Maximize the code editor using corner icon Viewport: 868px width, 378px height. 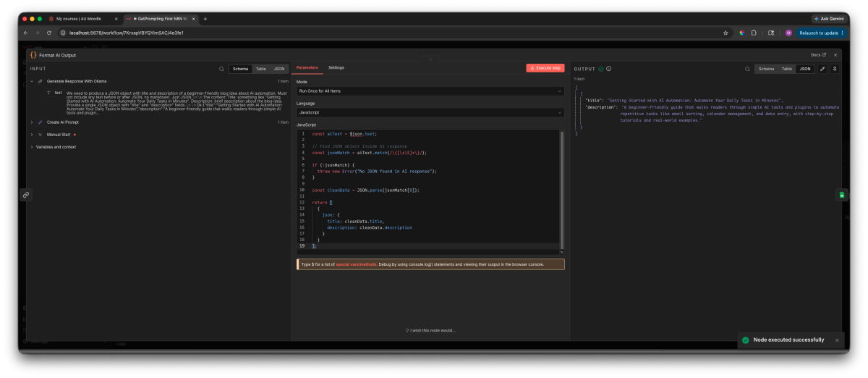(x=561, y=251)
